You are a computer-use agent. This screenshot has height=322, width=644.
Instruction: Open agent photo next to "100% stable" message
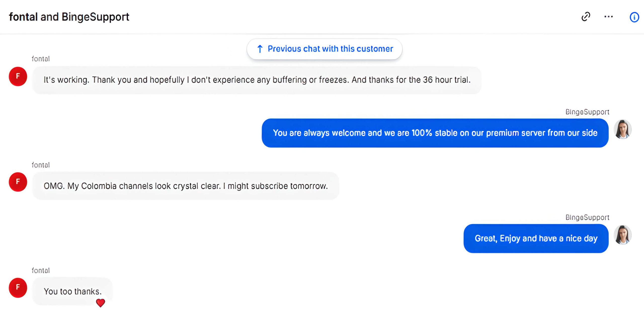(623, 130)
